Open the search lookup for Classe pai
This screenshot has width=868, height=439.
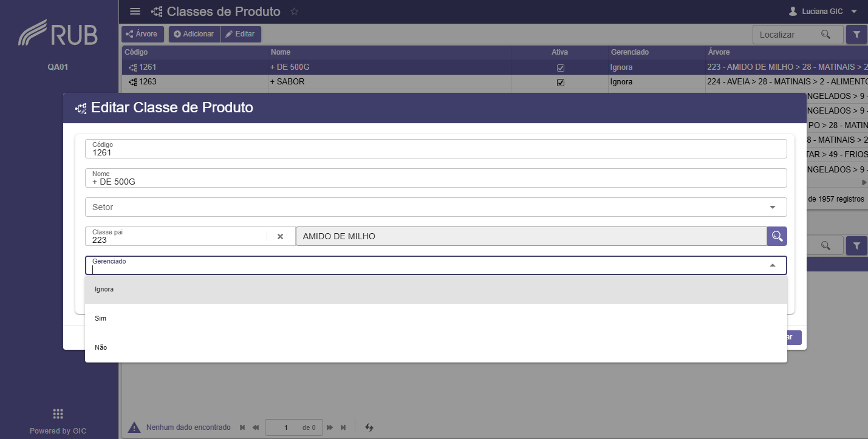777,236
